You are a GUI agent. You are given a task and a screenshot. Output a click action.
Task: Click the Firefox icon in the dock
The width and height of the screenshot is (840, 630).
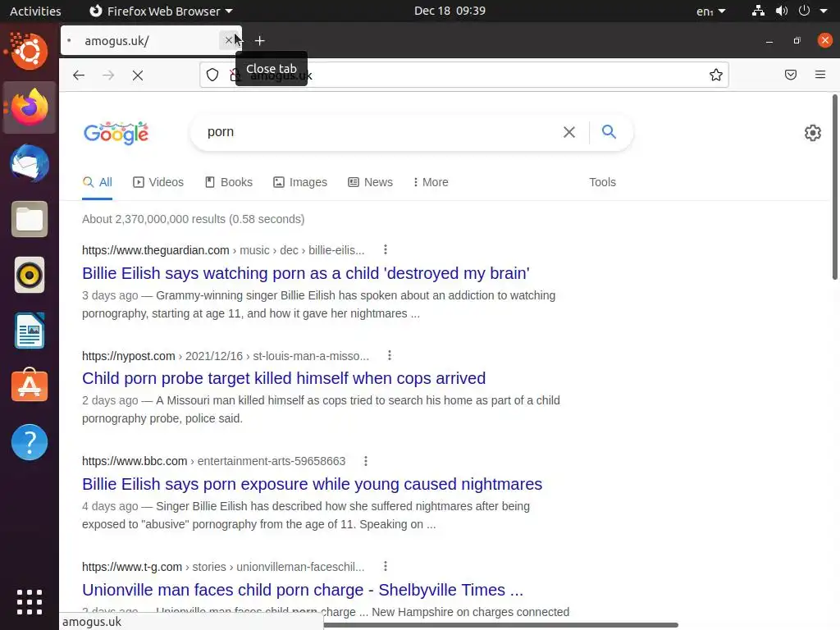coord(30,107)
